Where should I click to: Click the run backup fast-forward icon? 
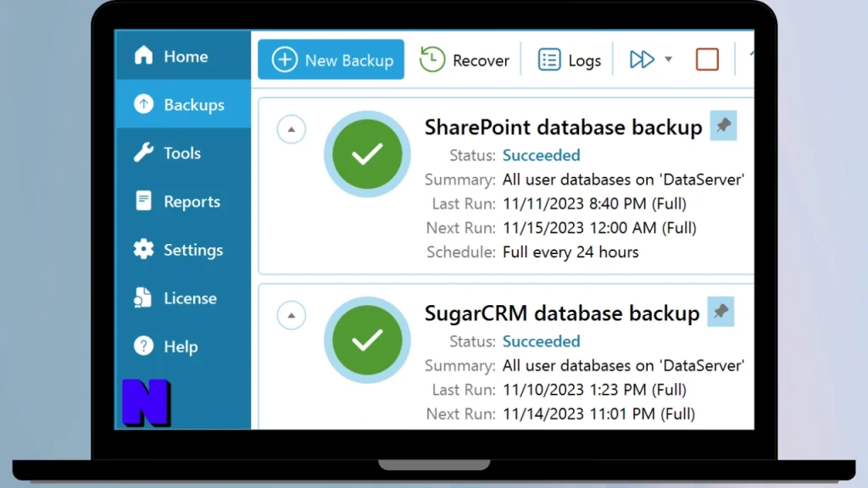coord(642,59)
